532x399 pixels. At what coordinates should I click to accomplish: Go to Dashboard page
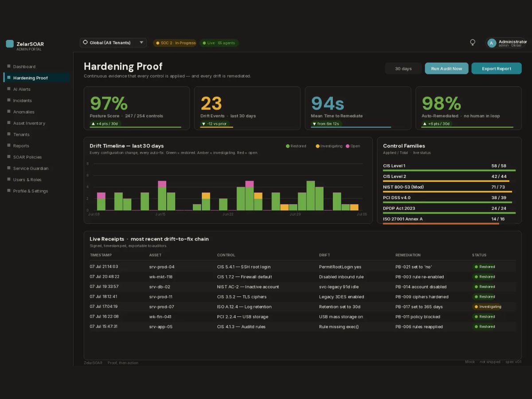click(x=24, y=66)
